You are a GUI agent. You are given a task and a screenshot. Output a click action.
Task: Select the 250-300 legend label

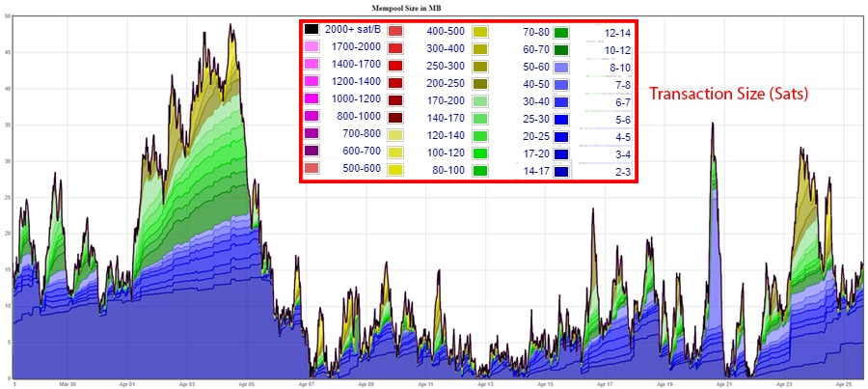click(446, 65)
